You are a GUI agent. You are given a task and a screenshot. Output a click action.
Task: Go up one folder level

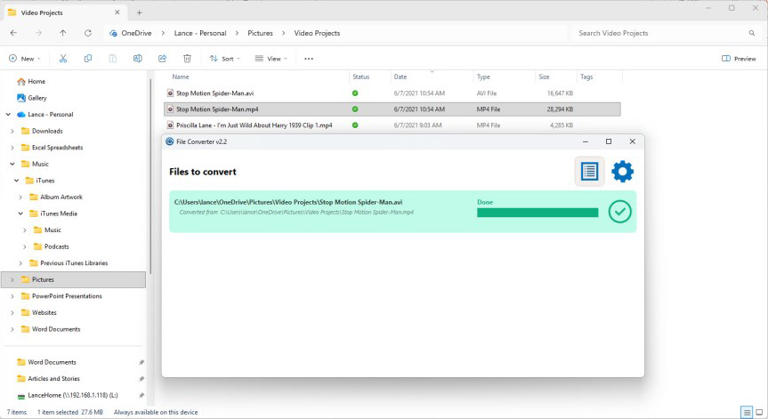pos(63,33)
